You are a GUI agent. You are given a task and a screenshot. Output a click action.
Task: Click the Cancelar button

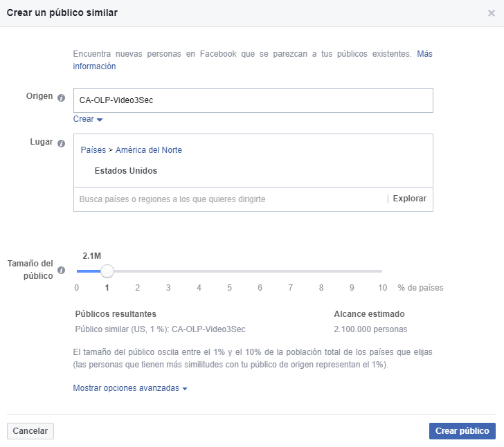tap(30, 431)
